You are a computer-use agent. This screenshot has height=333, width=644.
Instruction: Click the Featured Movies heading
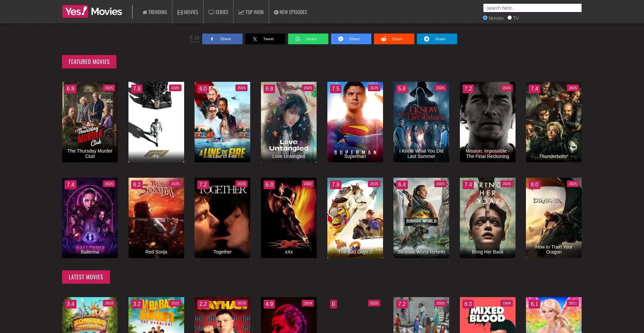pyautogui.click(x=89, y=62)
